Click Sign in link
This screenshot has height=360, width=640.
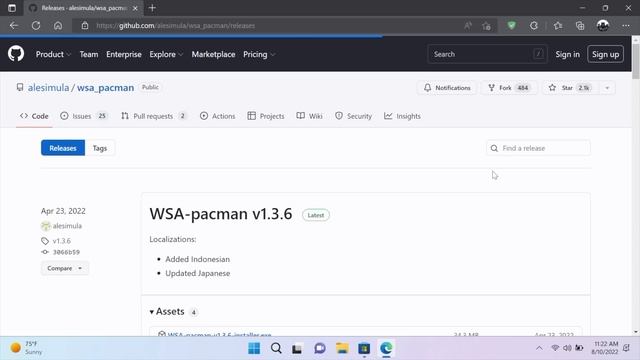(x=567, y=54)
